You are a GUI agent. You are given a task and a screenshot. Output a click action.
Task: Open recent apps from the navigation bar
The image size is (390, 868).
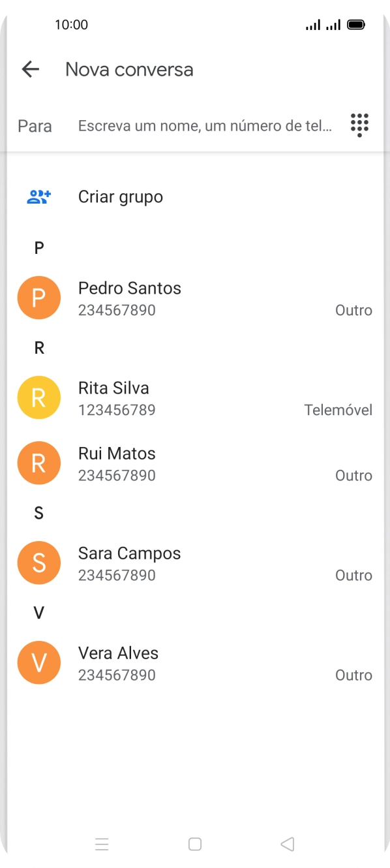pos(102,844)
